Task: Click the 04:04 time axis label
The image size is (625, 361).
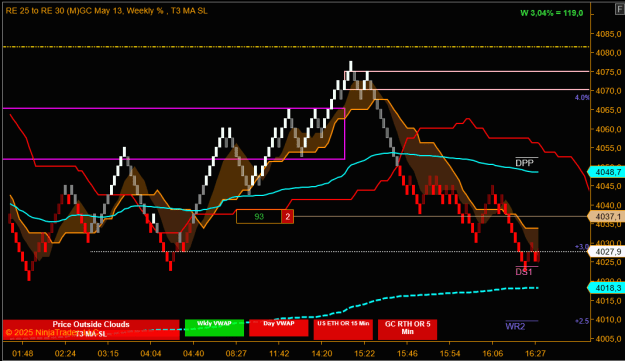Action: pyautogui.click(x=151, y=353)
